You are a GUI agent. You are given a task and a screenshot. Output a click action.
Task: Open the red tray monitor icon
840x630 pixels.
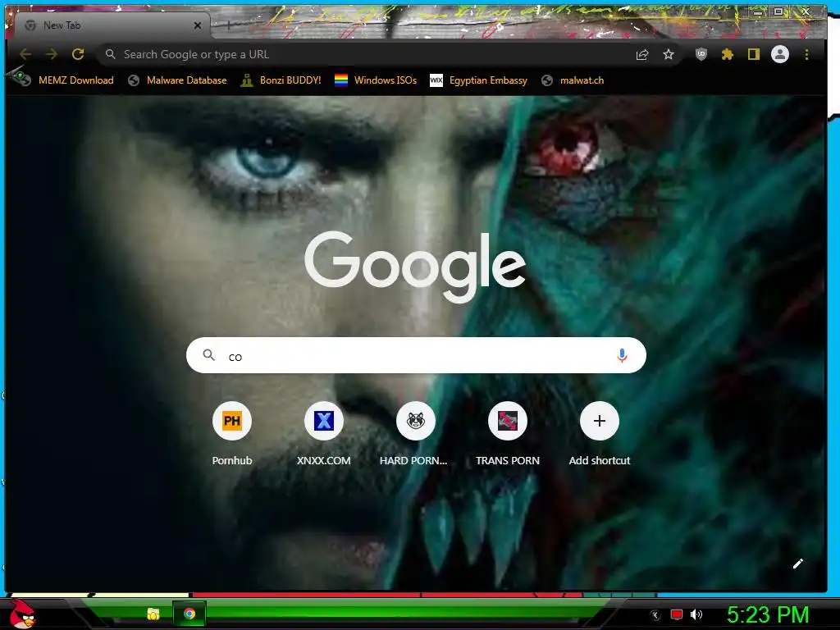[x=677, y=614]
